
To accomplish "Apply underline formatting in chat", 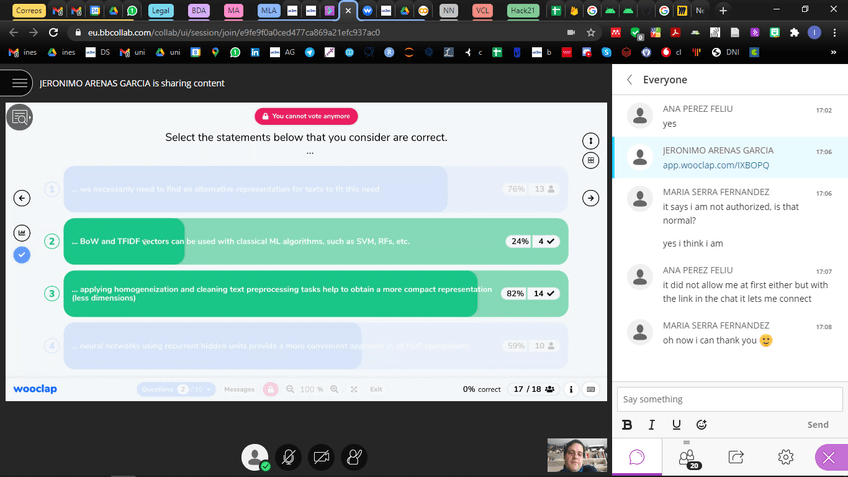I will coord(676,425).
